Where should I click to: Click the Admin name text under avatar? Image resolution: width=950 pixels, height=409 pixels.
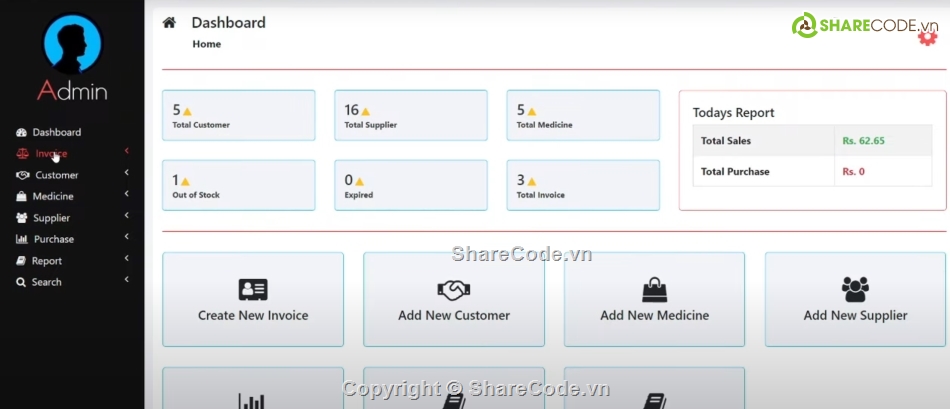tap(72, 91)
